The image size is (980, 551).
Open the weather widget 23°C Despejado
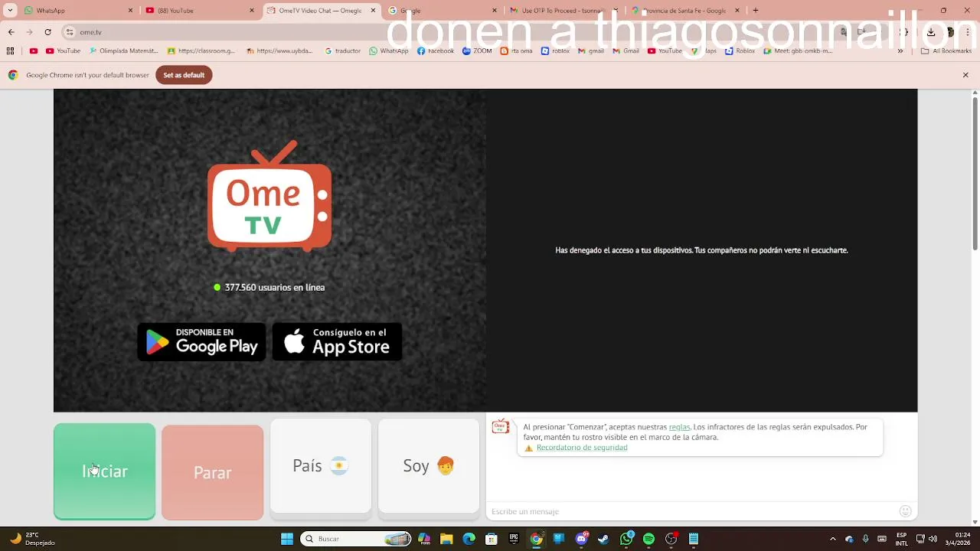(x=32, y=539)
